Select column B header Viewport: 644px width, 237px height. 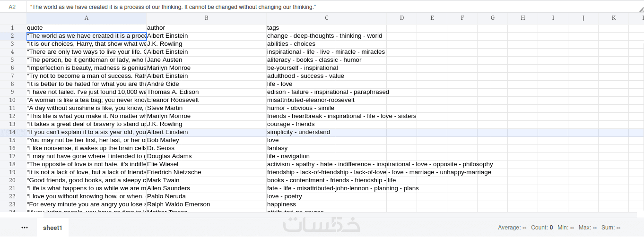coord(207,18)
